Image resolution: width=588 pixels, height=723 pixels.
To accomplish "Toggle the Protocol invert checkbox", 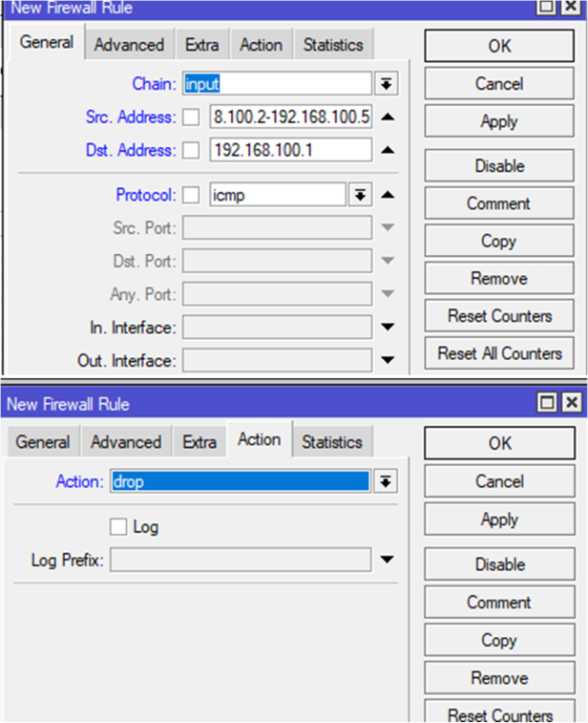I will tap(192, 195).
